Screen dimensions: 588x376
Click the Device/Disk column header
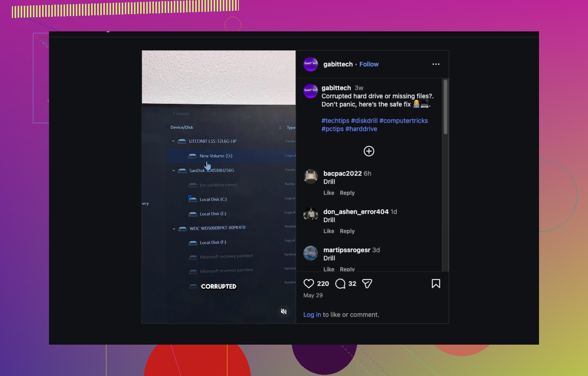[181, 127]
